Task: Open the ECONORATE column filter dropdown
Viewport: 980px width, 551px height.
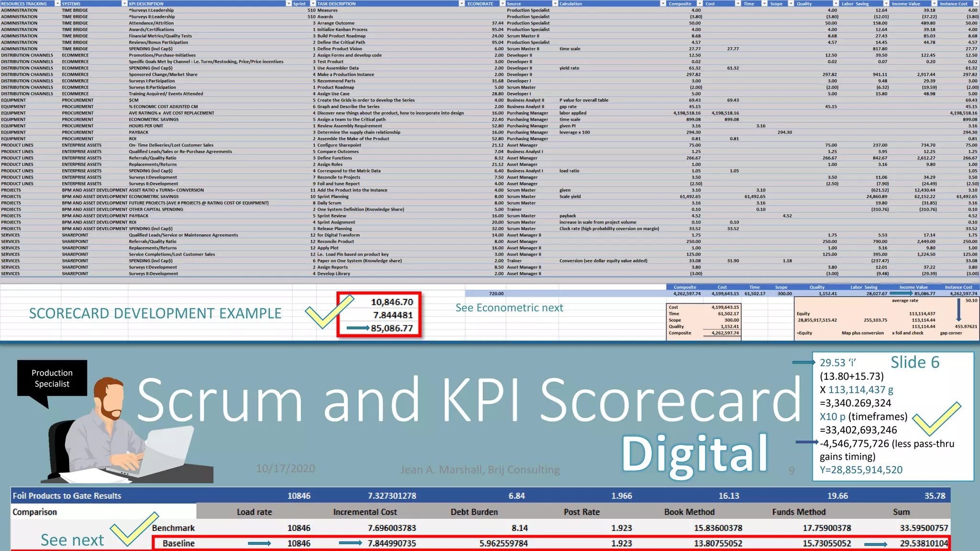Action: coord(502,3)
